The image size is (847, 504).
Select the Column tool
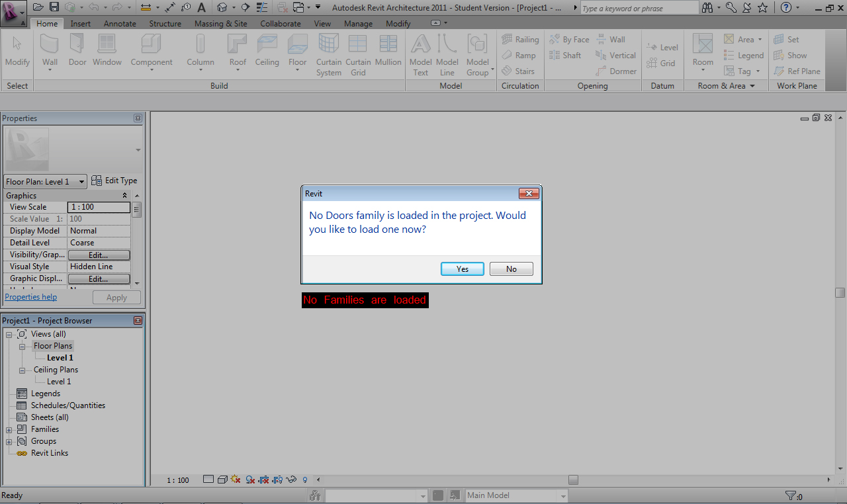pos(201,52)
